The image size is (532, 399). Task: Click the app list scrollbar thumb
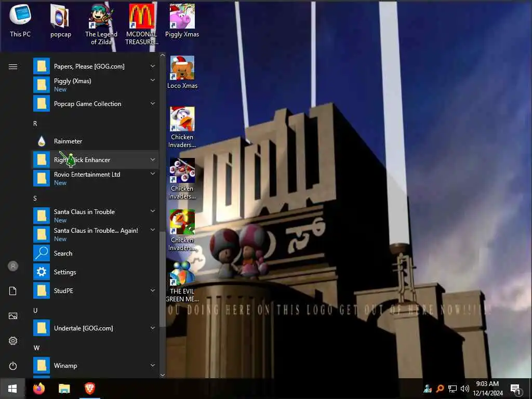(163, 279)
